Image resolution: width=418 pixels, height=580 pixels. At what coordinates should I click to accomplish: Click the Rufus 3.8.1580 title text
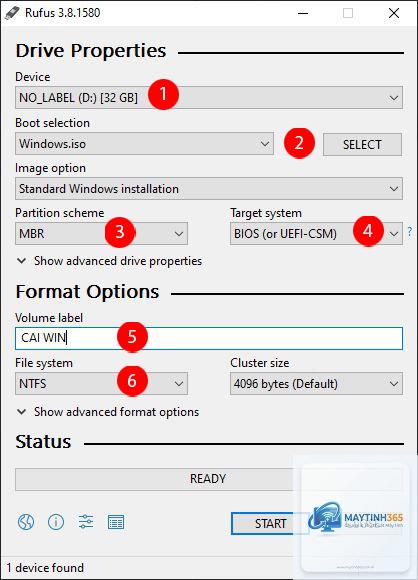point(63,13)
